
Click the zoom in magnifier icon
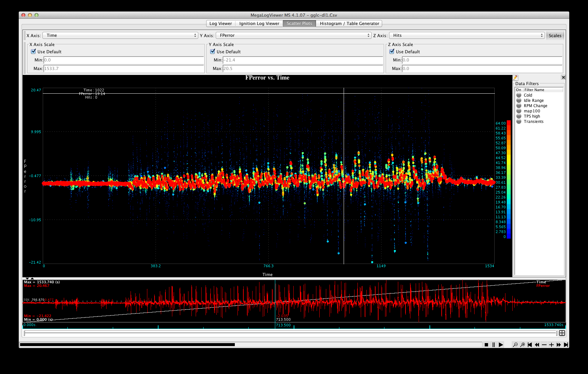point(522,345)
